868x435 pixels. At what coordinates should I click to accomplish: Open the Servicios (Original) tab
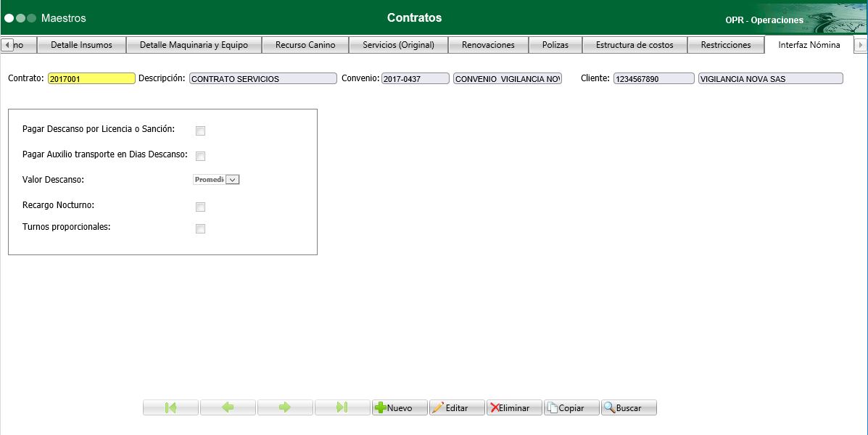pos(399,45)
